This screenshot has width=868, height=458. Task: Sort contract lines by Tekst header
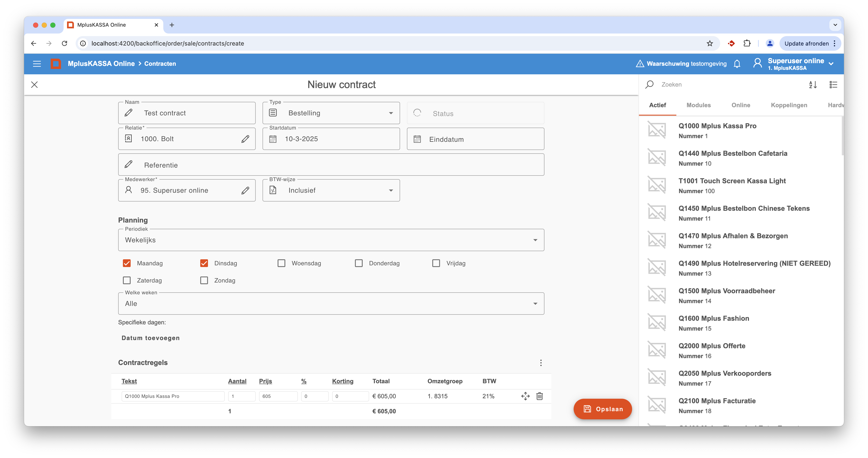click(x=129, y=381)
